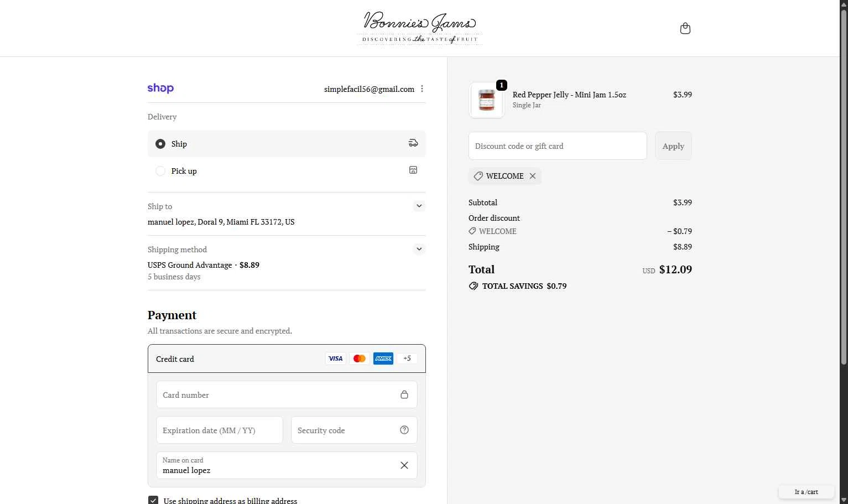
Task: Click the Red Pepper Jelly product thumbnail
Action: pyautogui.click(x=487, y=100)
